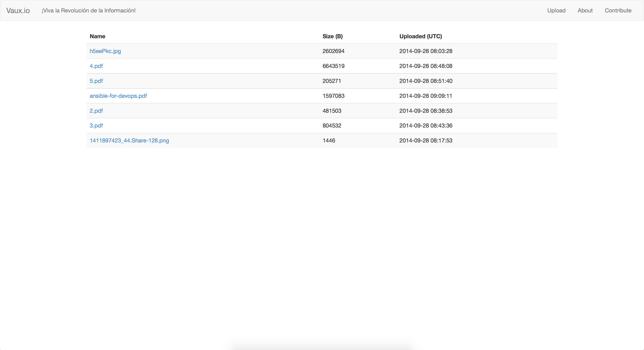This screenshot has width=644, height=350.
Task: Select the 3.pdf link
Action: [x=96, y=126]
